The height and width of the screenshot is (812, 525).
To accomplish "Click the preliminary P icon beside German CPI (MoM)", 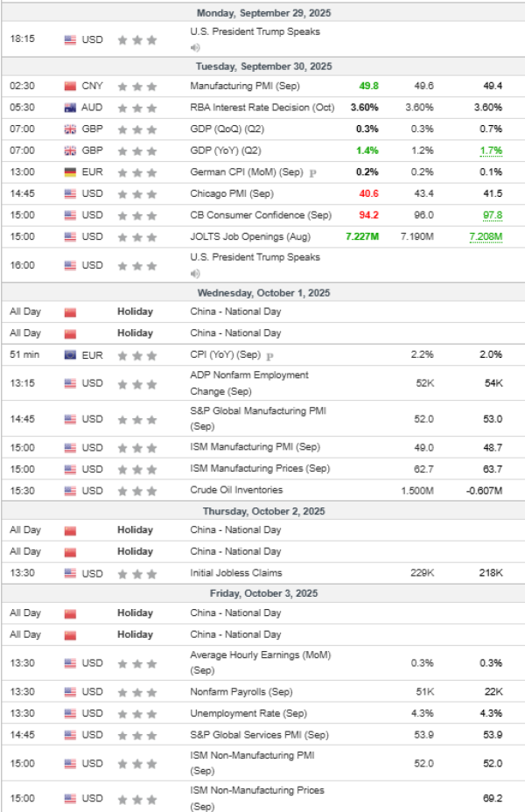I will 313,173.
